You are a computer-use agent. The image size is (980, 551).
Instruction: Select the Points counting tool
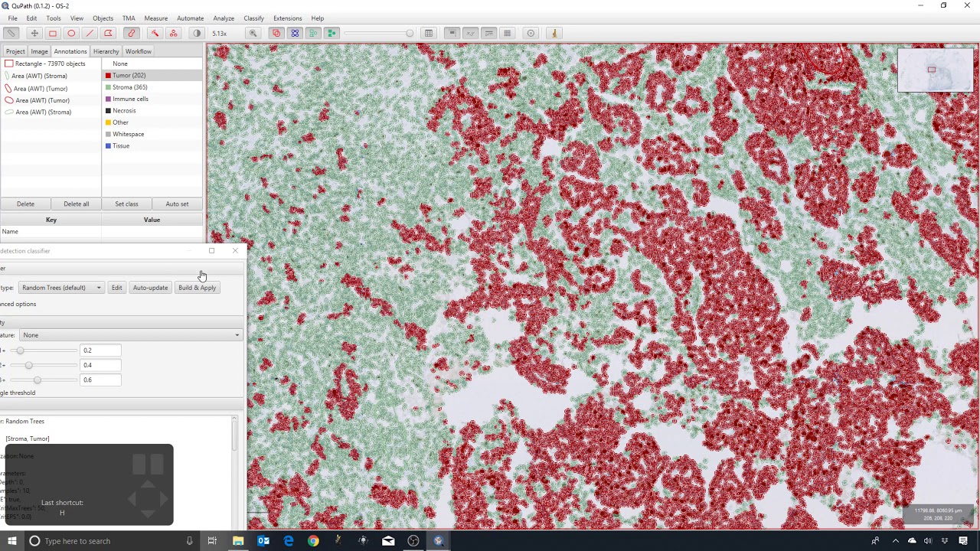[x=173, y=33]
